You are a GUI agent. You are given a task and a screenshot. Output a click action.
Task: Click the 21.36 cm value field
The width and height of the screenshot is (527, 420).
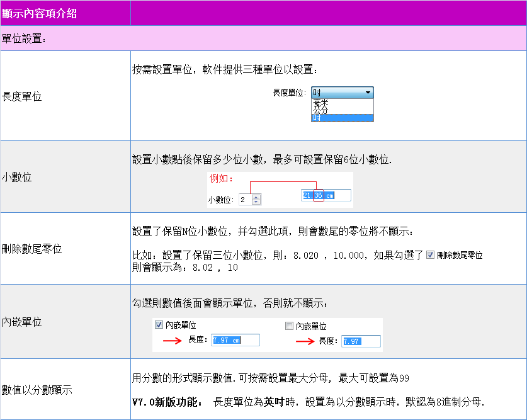(326, 195)
